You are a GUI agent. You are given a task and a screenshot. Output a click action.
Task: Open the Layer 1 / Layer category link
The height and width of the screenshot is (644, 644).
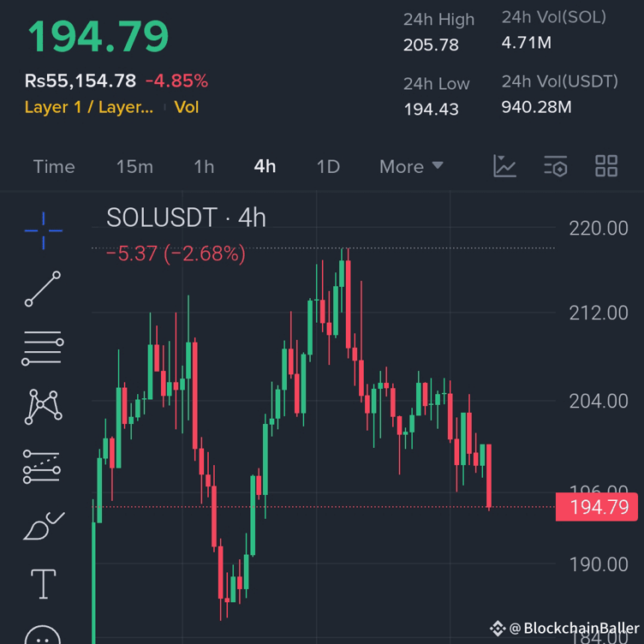pyautogui.click(x=89, y=107)
